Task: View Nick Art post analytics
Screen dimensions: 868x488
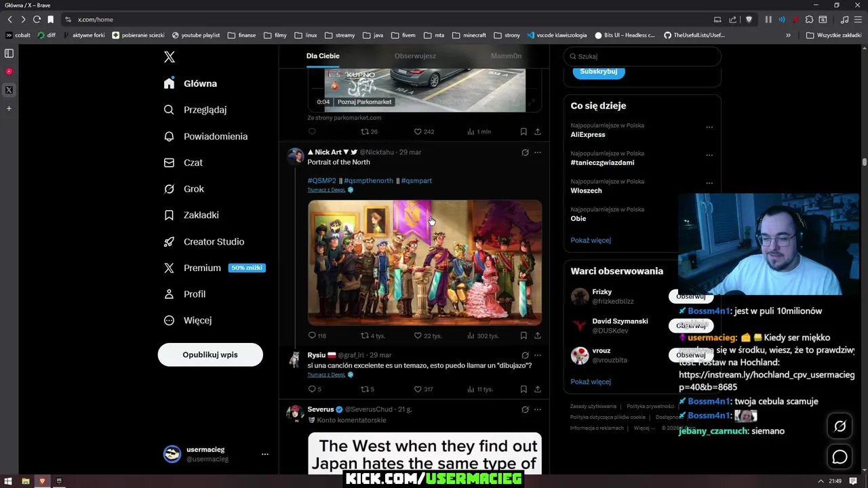Action: 483,335
